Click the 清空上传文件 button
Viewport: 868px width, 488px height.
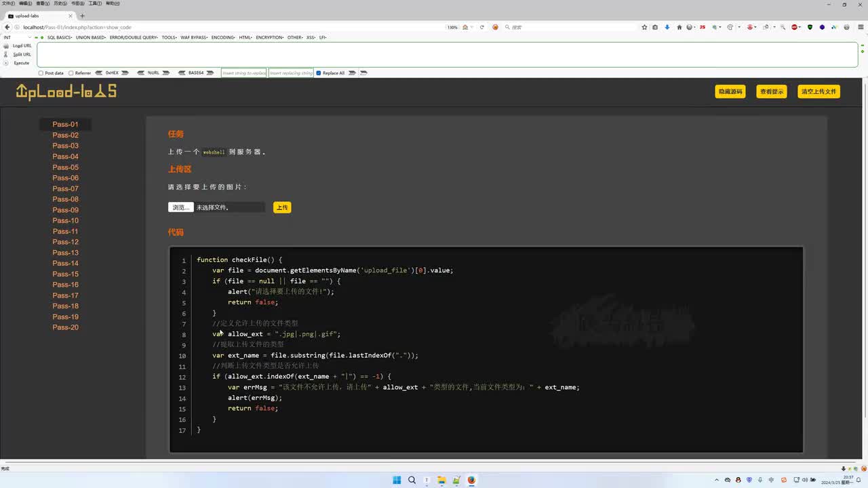click(819, 91)
